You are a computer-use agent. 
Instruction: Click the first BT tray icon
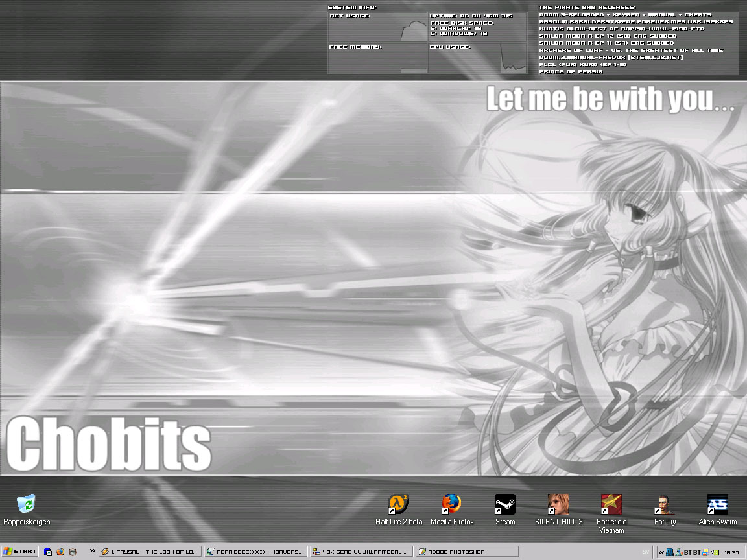click(689, 552)
